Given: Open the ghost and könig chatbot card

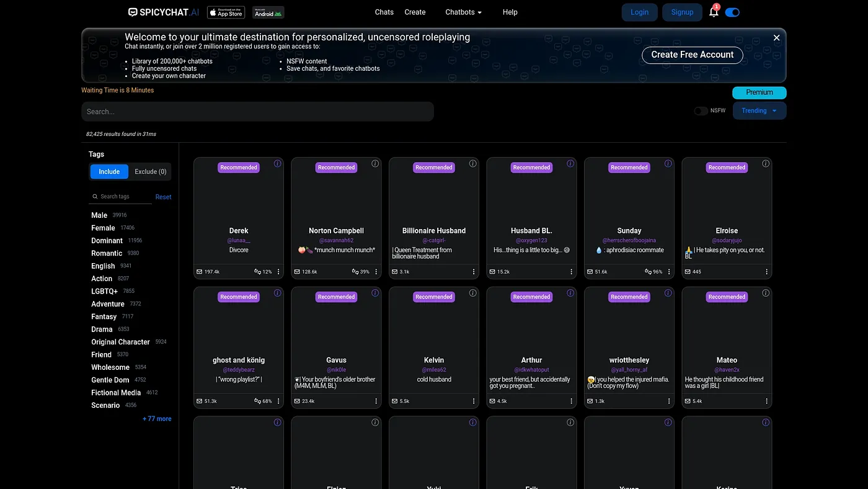Looking at the screenshot, I should point(239,348).
